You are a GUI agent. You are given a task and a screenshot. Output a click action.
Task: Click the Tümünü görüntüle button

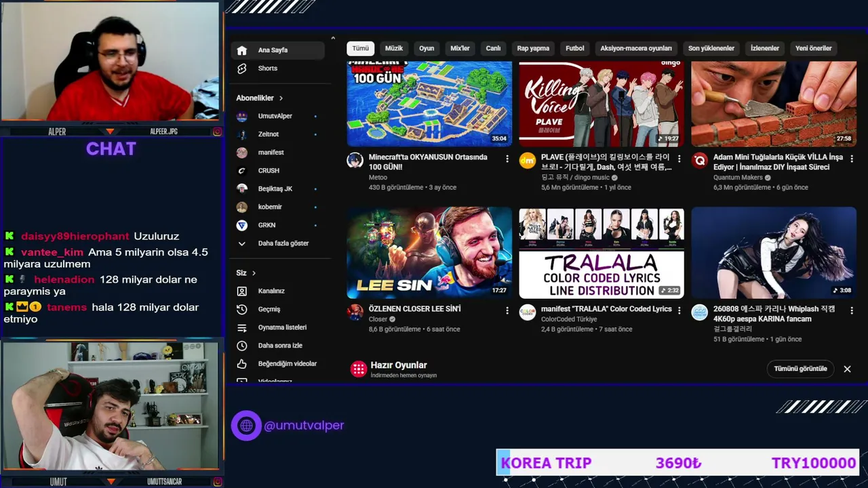coord(801,369)
